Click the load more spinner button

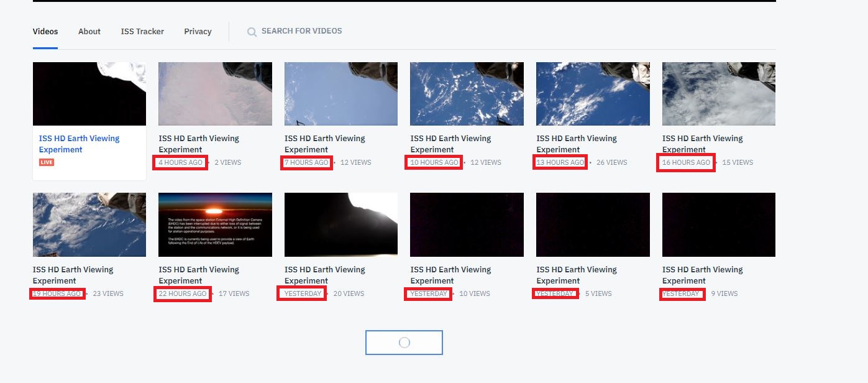[x=404, y=343]
